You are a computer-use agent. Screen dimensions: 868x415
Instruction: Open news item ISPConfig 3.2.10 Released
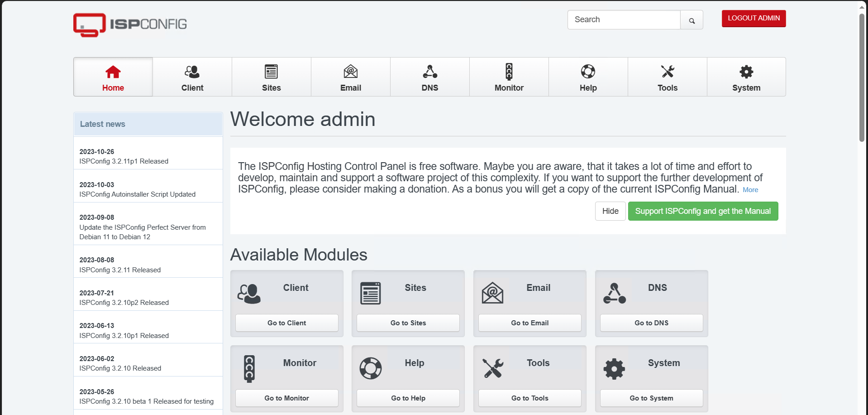point(120,368)
